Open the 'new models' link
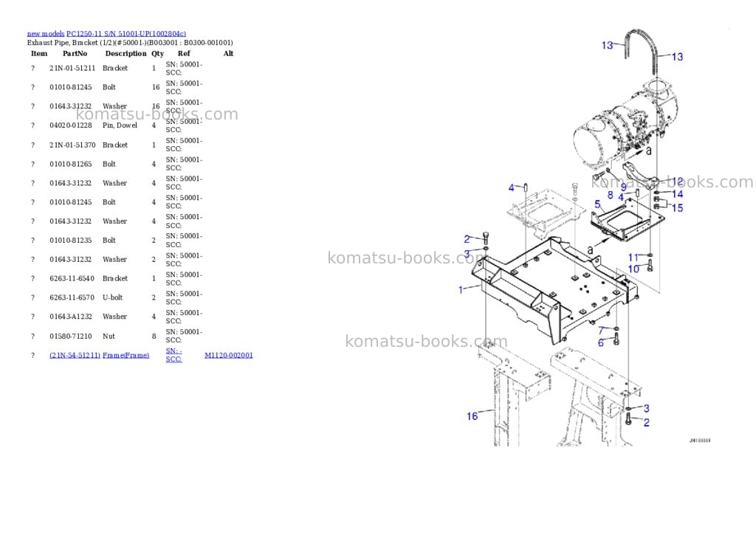The image size is (756, 535). point(45,34)
